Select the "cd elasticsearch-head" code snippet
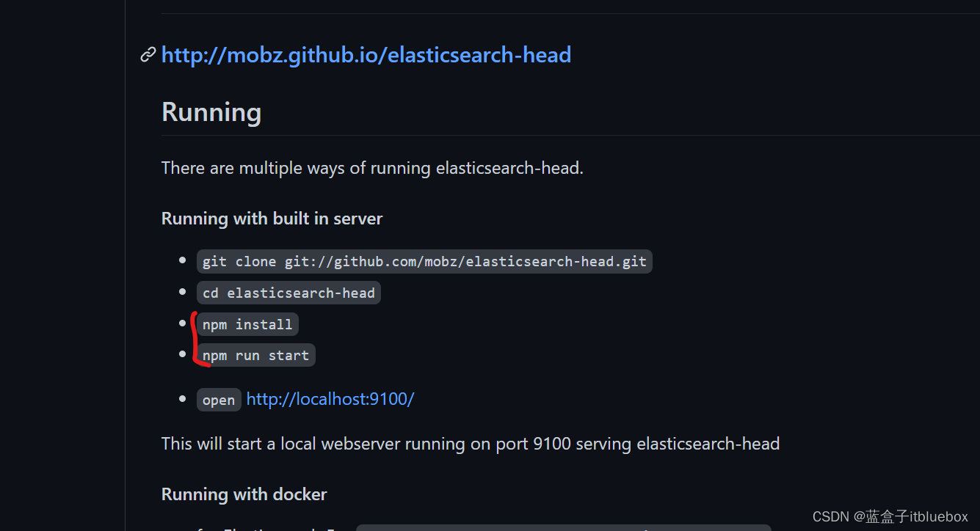This screenshot has width=980, height=531. pos(288,293)
